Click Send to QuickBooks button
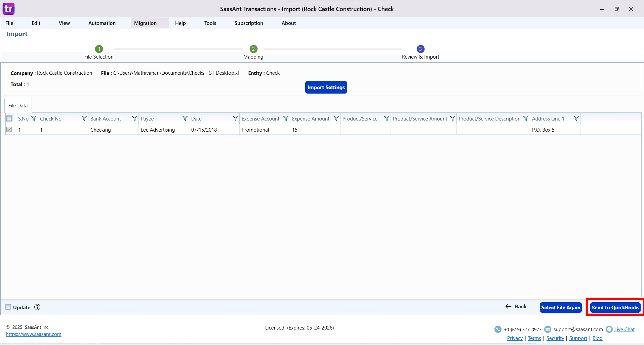Screen dimensions: 644x345 (615, 307)
